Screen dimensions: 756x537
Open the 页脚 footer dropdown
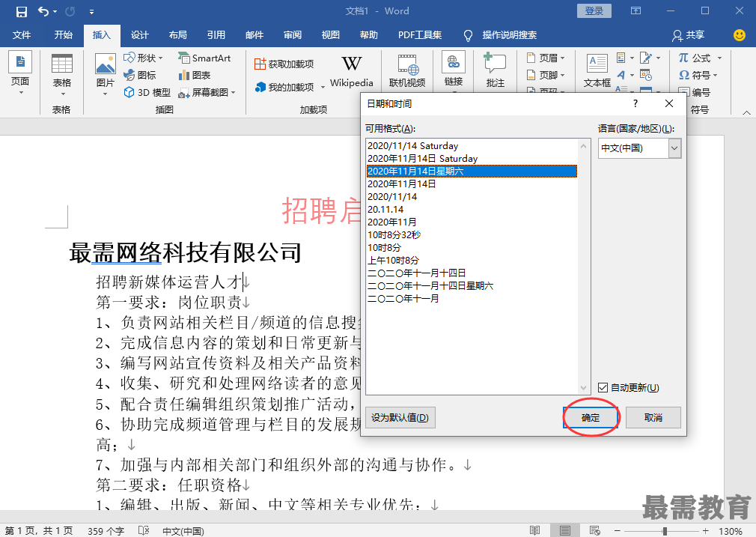[546, 75]
